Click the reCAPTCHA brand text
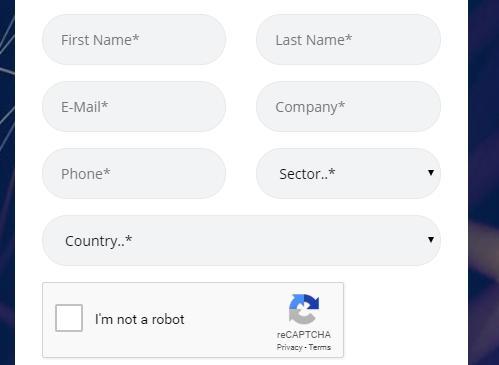 (x=304, y=335)
